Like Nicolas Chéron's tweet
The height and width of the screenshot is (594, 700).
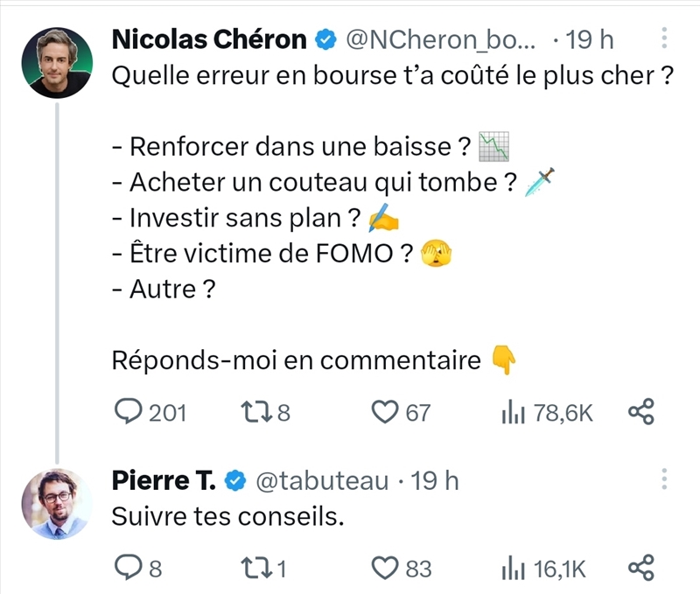pyautogui.click(x=385, y=412)
